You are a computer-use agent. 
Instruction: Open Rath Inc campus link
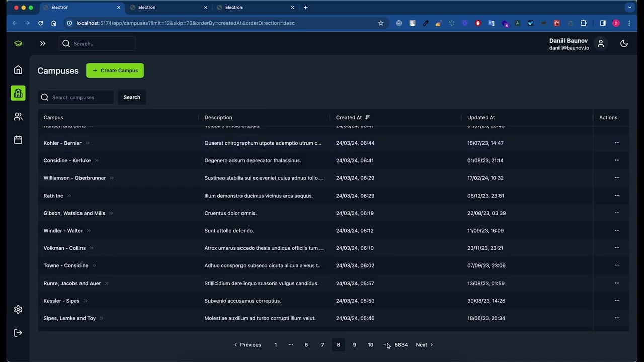click(x=53, y=196)
